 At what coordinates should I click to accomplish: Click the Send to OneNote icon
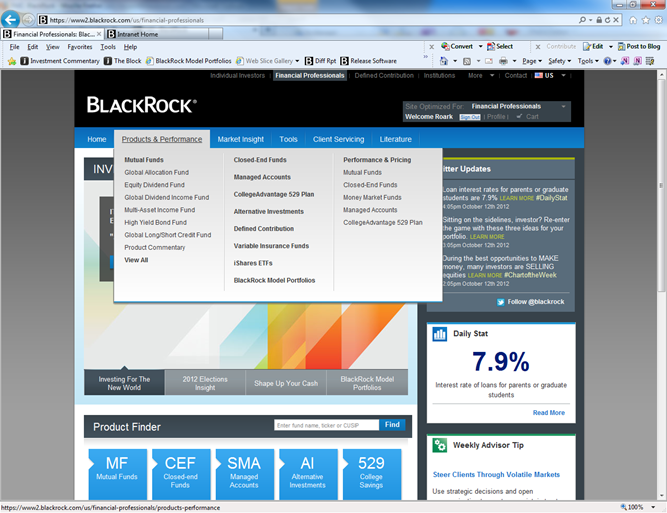pos(625,61)
